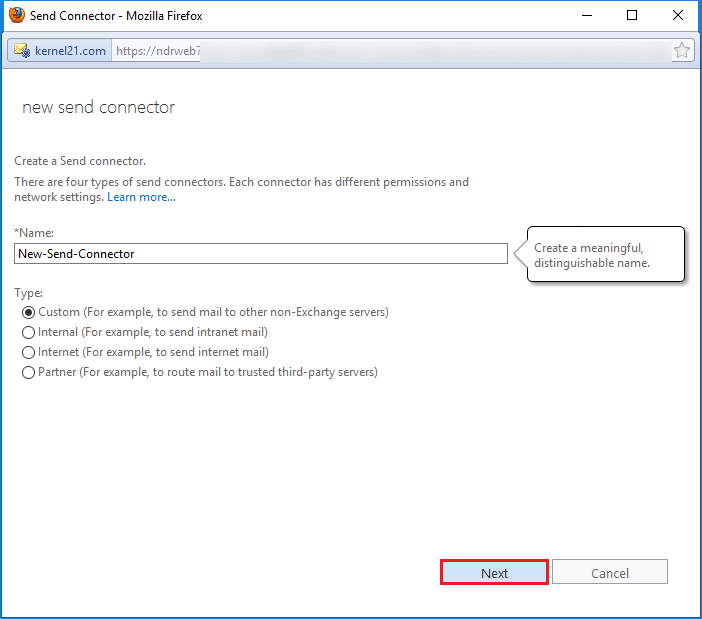Select the Internet connector type

28,352
